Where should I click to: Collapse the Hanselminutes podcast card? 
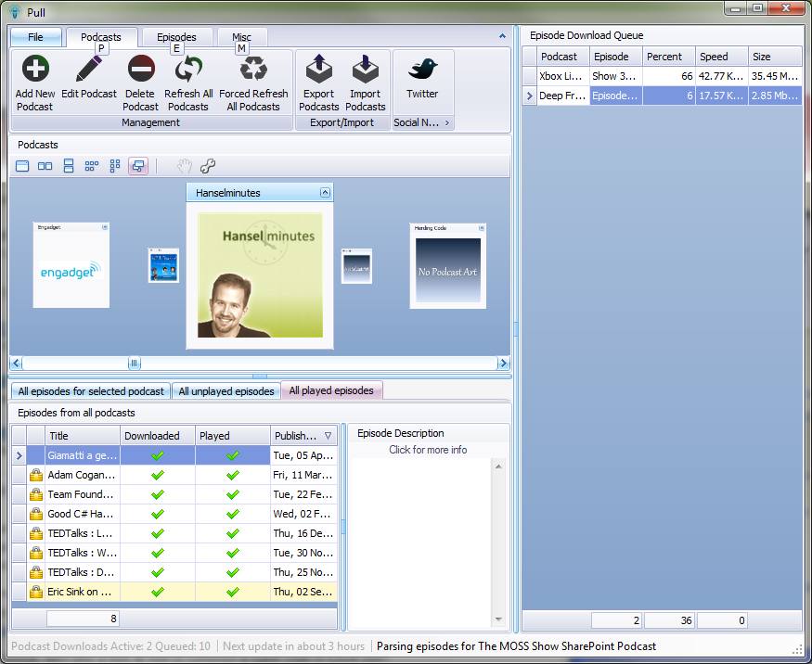(325, 193)
